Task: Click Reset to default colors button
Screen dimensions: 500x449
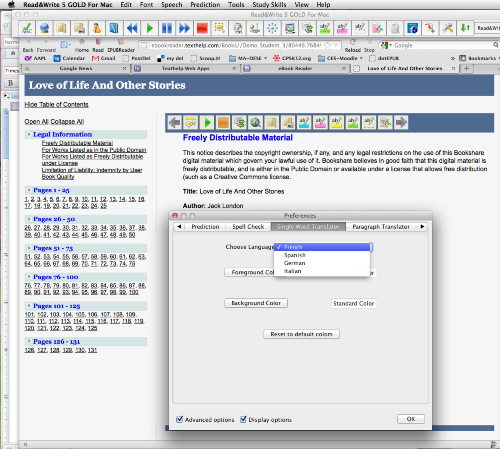Action: [301, 334]
